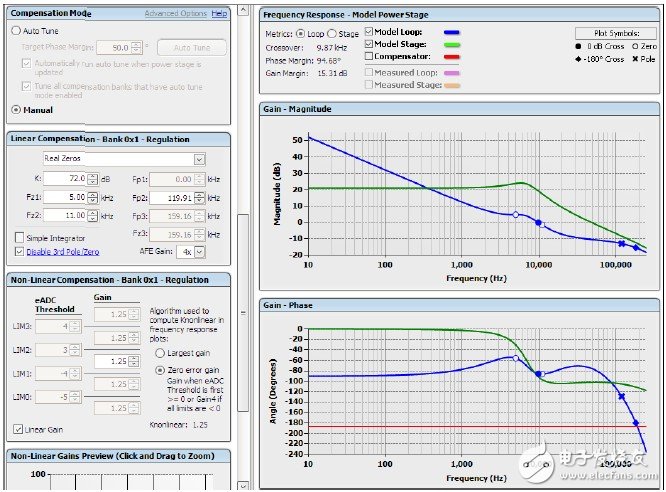Image resolution: width=666 pixels, height=492 pixels.
Task: Uncheck the Model Stage checkbox
Action: coord(368,45)
